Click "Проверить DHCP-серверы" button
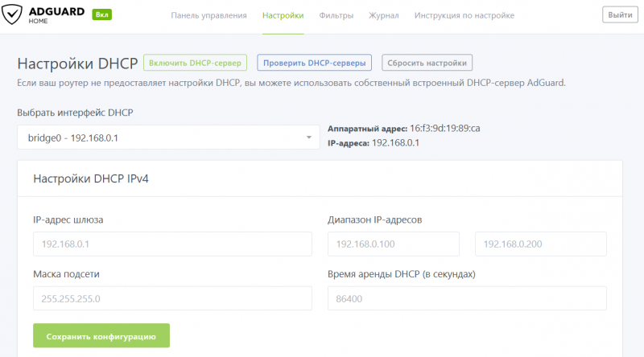Image resolution: width=644 pixels, height=357 pixels. click(314, 63)
